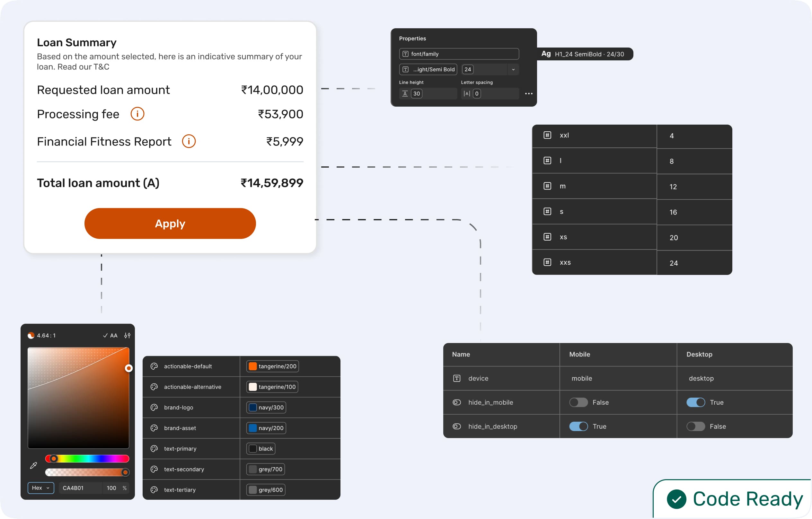The width and height of the screenshot is (812, 519).
Task: Click the CA4B01 hex value field
Action: pos(80,488)
